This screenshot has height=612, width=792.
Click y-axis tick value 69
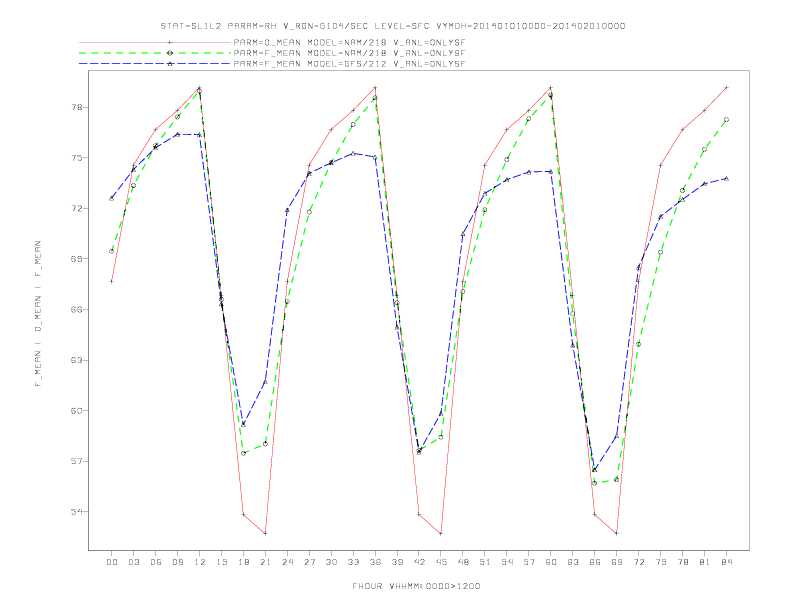(77, 259)
